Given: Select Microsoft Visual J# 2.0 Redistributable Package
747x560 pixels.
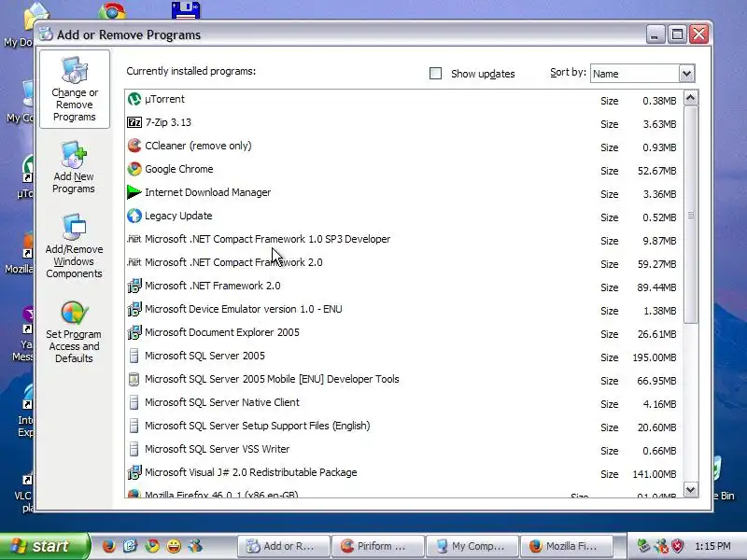Looking at the screenshot, I should 251,472.
